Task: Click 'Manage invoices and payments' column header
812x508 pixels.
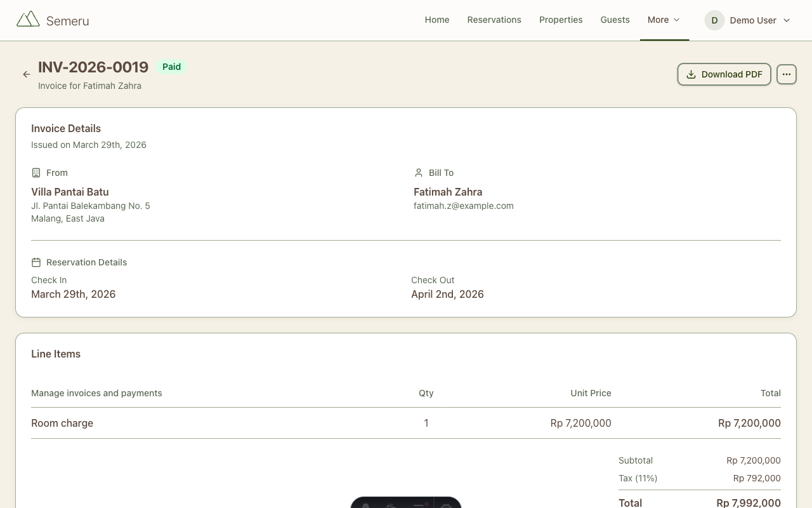Action: pyautogui.click(x=96, y=393)
